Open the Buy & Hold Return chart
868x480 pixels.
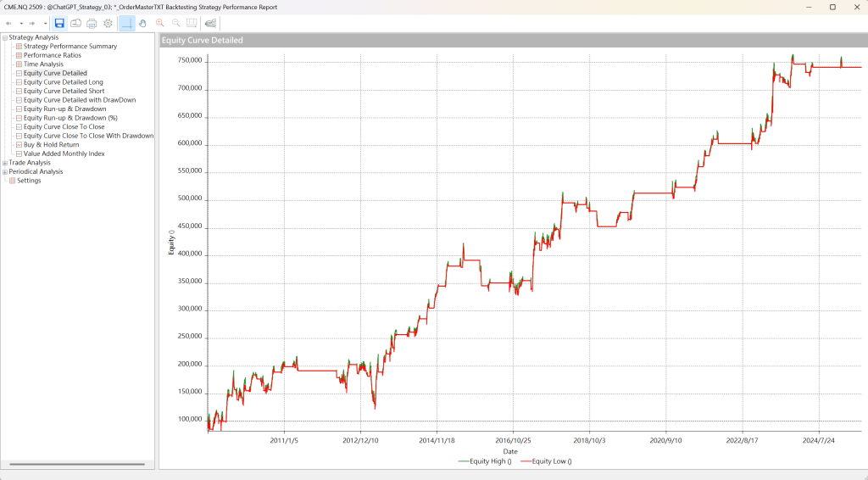51,145
